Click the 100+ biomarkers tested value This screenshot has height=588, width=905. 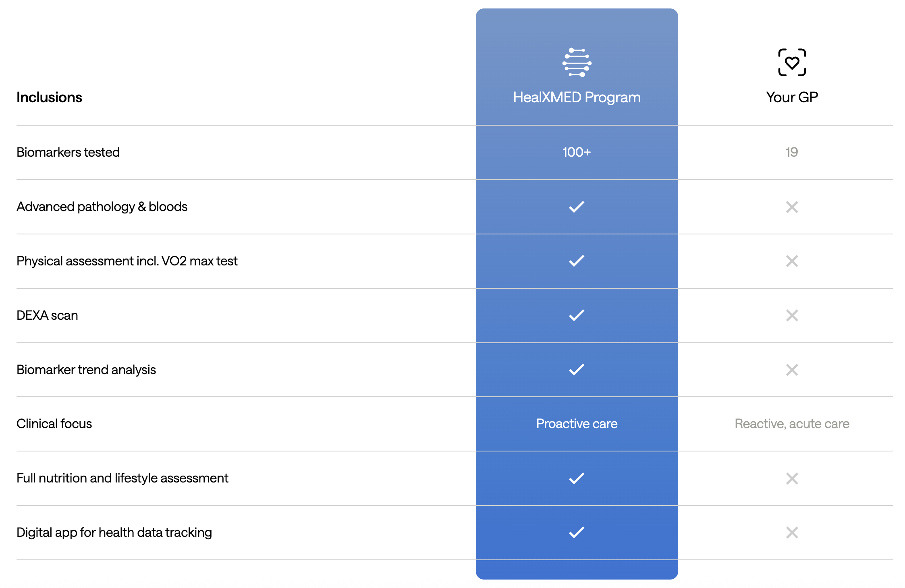577,152
